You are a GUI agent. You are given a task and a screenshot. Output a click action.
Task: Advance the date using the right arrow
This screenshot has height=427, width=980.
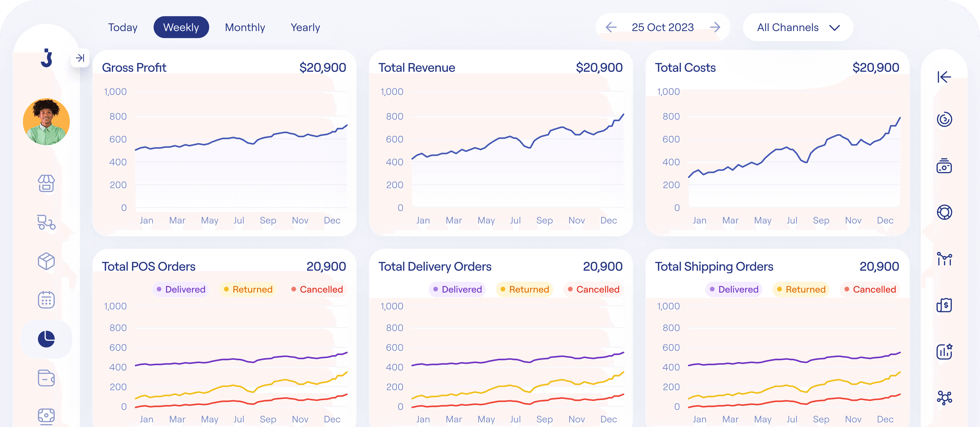(x=715, y=27)
